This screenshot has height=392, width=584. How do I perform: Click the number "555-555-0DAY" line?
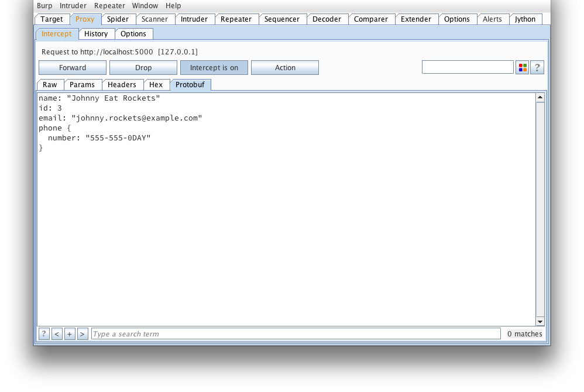tap(99, 138)
